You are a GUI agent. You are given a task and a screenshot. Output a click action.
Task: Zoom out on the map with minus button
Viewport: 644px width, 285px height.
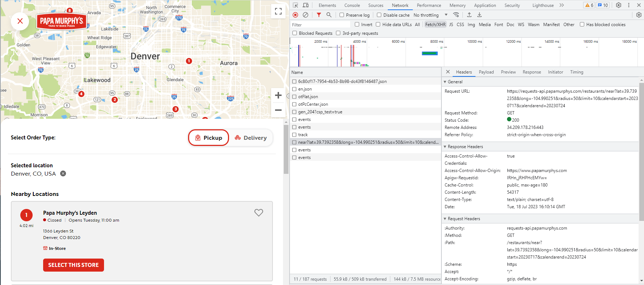(278, 110)
